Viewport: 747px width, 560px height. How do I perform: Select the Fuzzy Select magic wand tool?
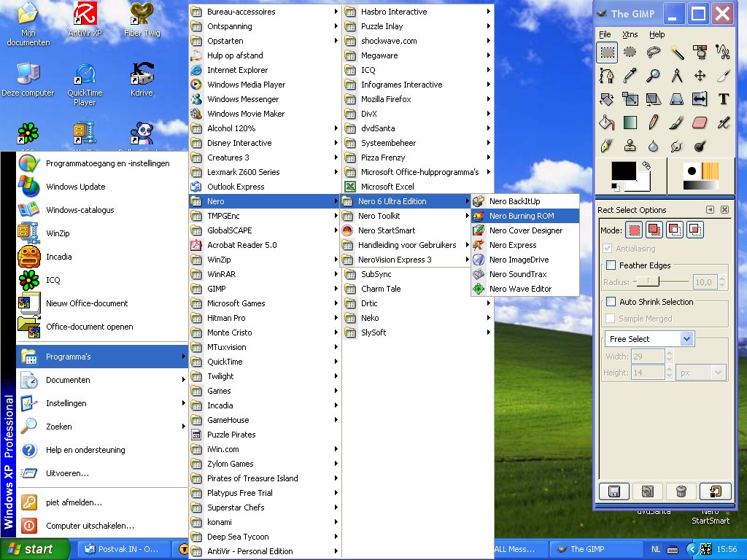[677, 52]
